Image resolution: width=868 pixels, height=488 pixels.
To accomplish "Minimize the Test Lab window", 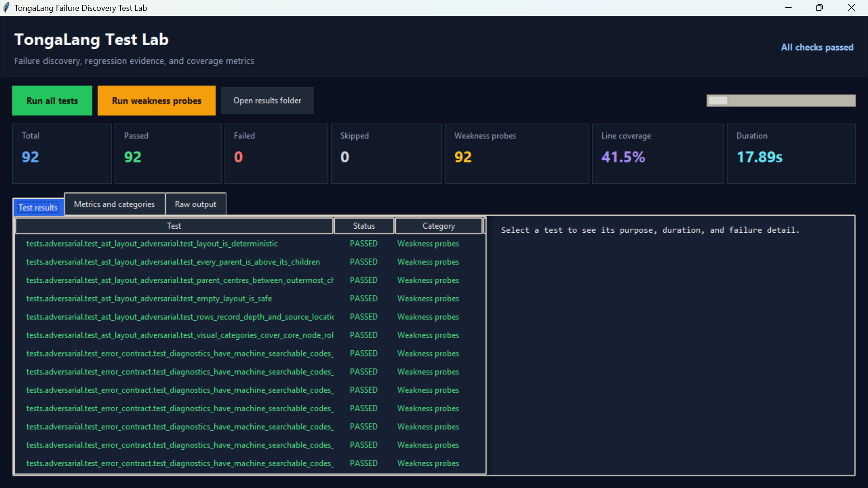I will click(788, 8).
